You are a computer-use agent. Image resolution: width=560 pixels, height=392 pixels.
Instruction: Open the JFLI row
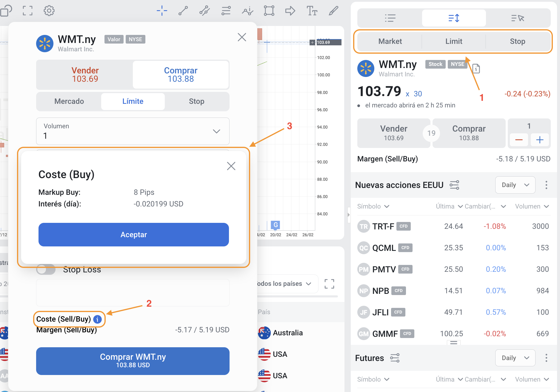pos(453,312)
